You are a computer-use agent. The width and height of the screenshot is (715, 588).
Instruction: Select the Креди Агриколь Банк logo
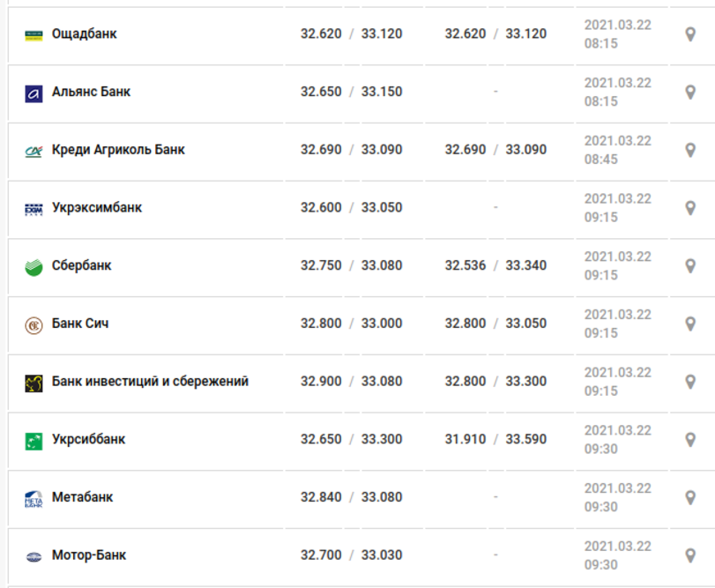coord(34,152)
